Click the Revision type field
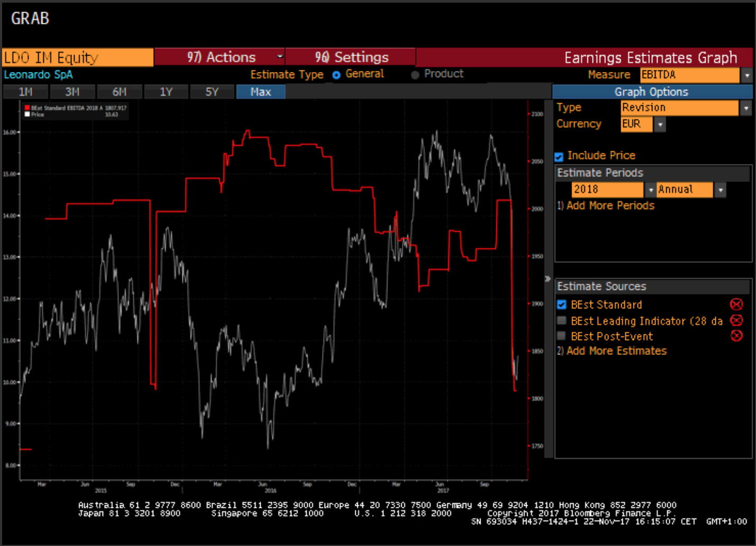The image size is (756, 546). pyautogui.click(x=680, y=108)
